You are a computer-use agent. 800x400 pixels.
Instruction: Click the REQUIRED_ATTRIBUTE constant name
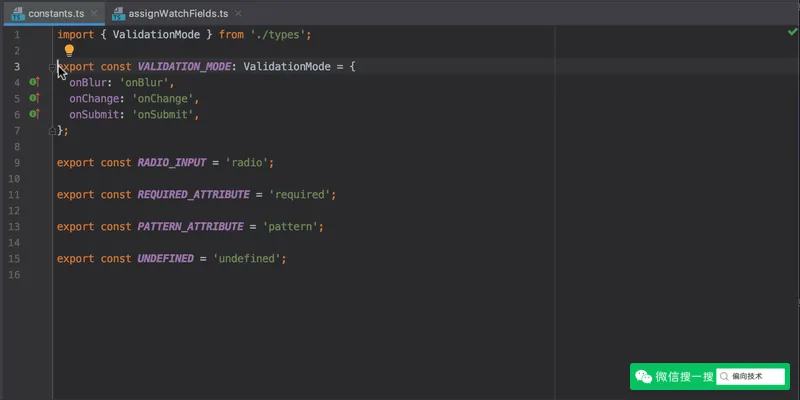tap(194, 195)
